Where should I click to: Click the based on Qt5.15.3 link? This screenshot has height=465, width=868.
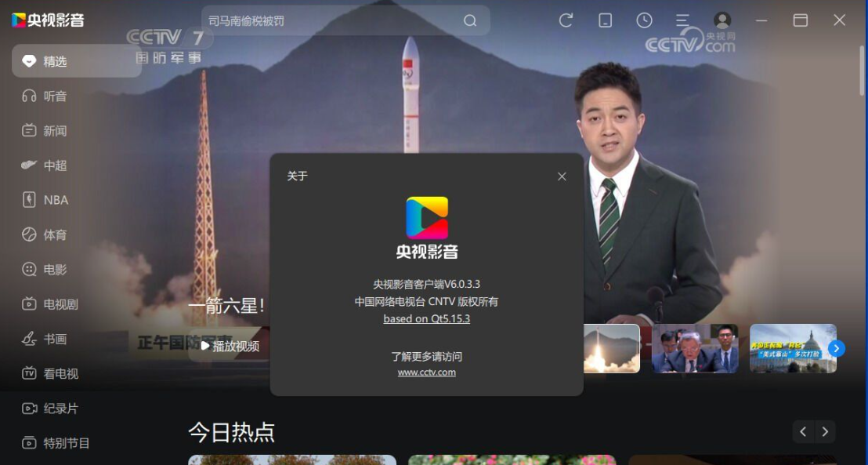pos(426,319)
